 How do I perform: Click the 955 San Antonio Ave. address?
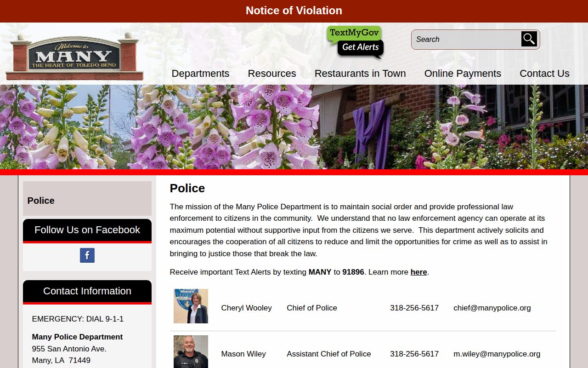tap(69, 349)
